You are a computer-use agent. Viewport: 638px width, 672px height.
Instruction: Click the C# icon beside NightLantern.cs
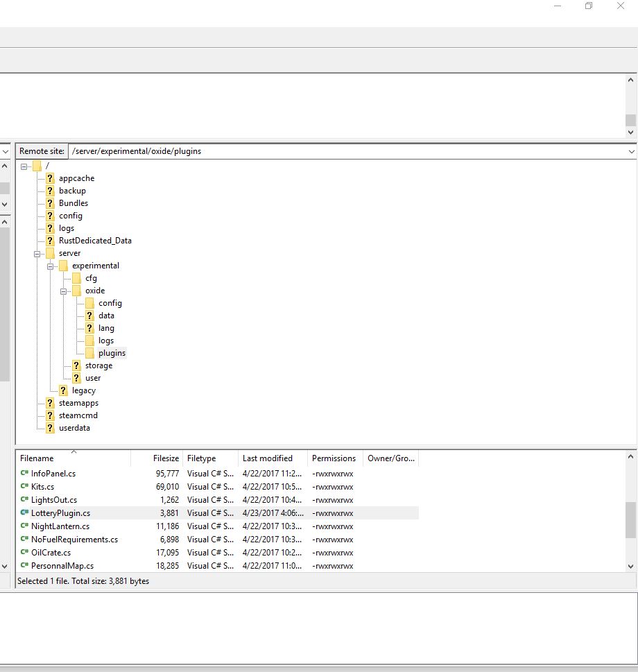[24, 526]
